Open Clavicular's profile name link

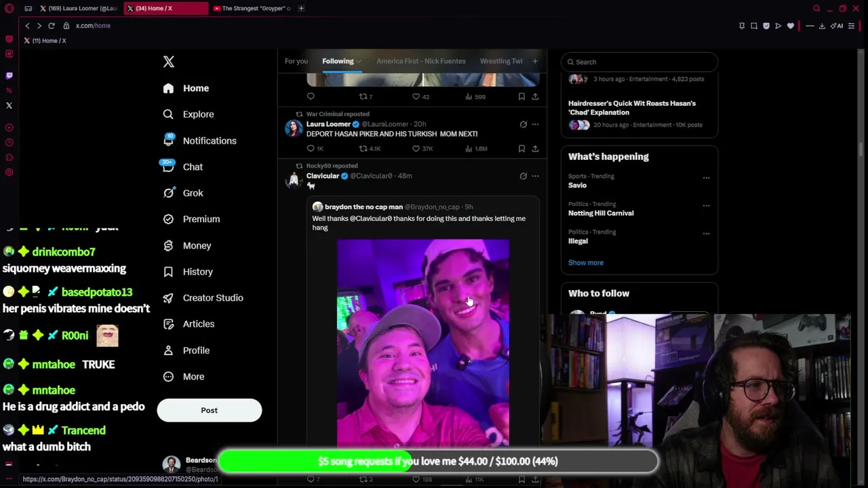point(323,176)
